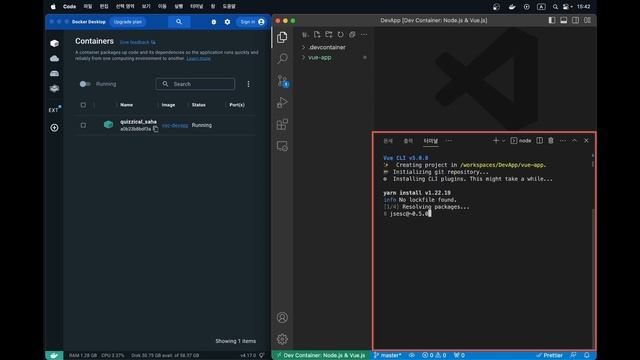
Task: Click notifications bell in VS Code status bar
Action: pos(587,356)
